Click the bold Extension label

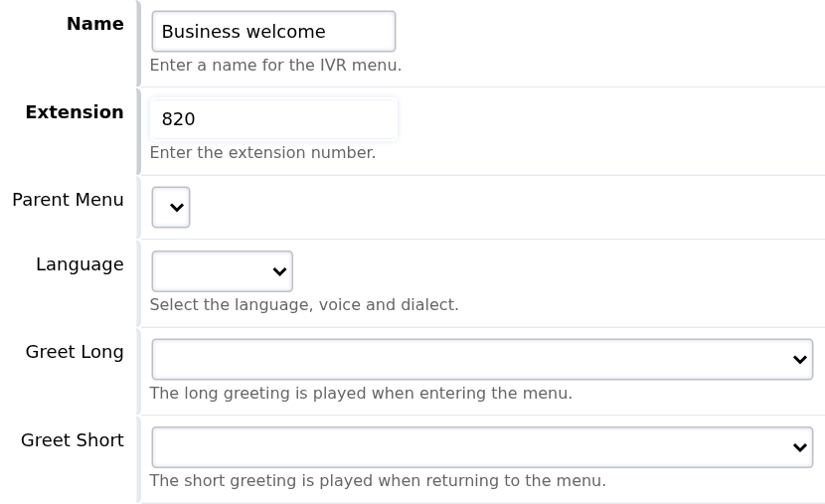(x=75, y=112)
